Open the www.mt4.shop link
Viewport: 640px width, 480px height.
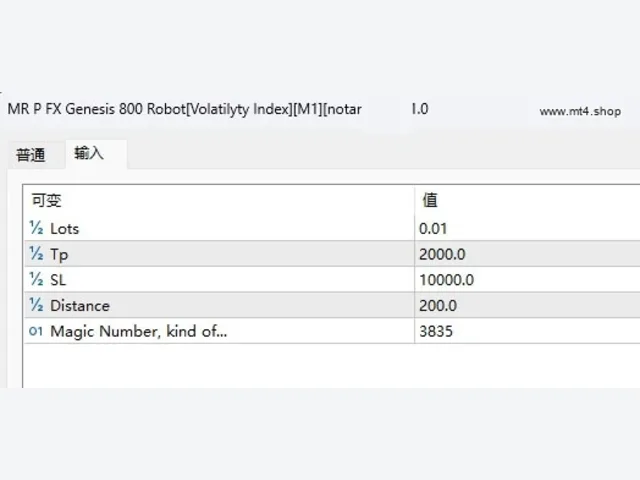point(580,111)
